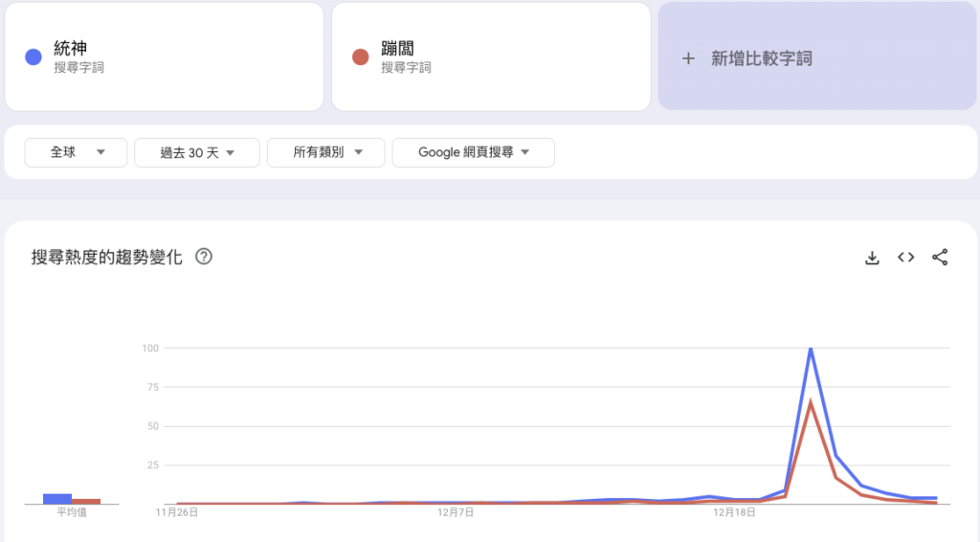Click the 11月26日 axis label
The image size is (980, 542).
[x=177, y=512]
